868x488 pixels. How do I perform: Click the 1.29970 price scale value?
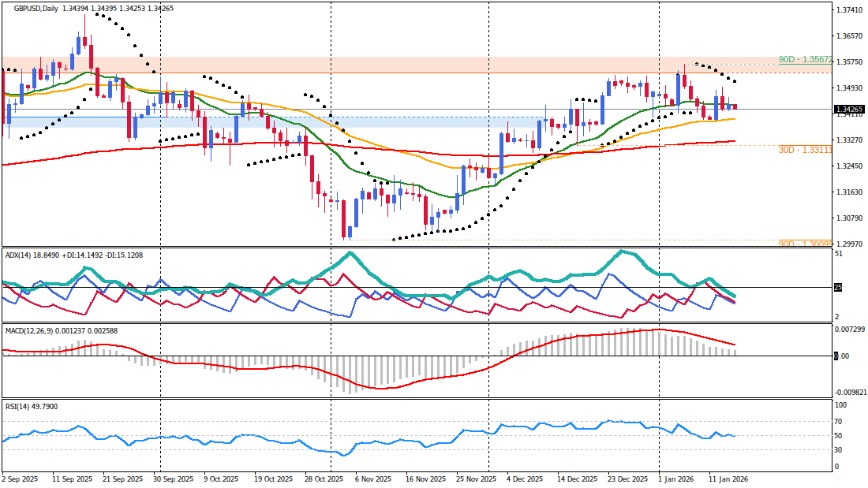click(x=851, y=244)
